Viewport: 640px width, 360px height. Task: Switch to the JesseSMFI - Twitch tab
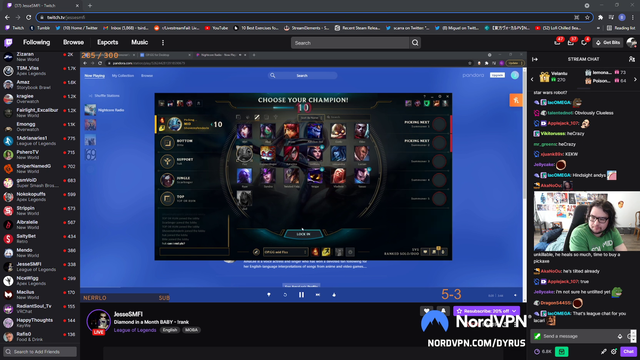[x=43, y=6]
